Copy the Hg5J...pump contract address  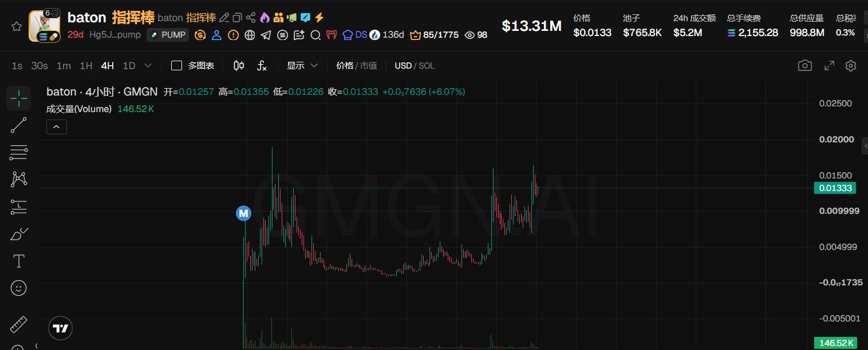[x=115, y=35]
